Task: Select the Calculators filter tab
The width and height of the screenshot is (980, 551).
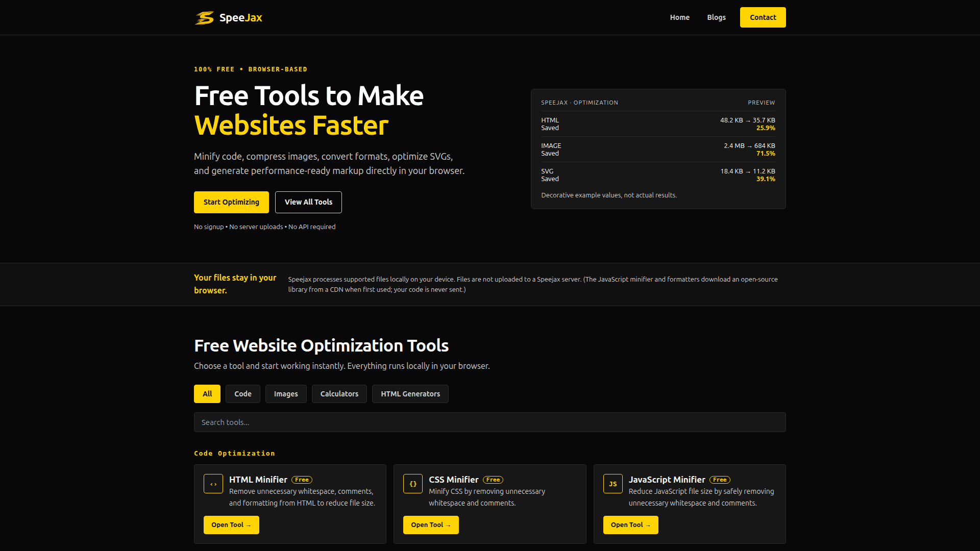Action: [339, 394]
